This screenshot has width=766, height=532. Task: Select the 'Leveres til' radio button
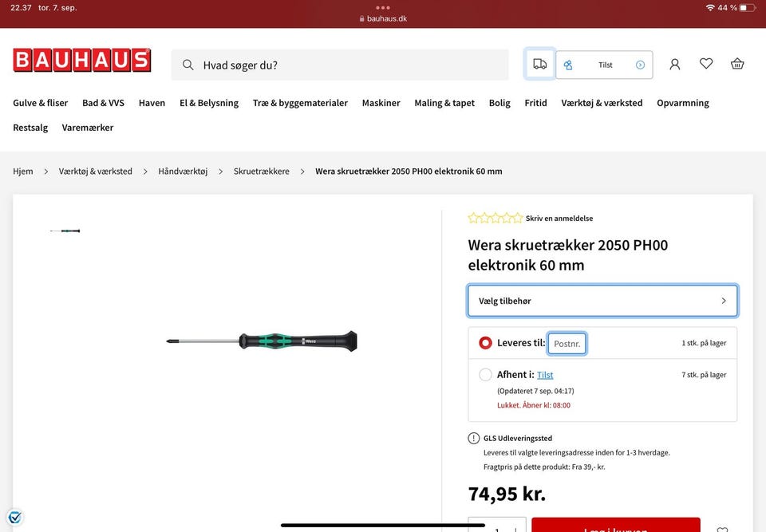pos(485,343)
